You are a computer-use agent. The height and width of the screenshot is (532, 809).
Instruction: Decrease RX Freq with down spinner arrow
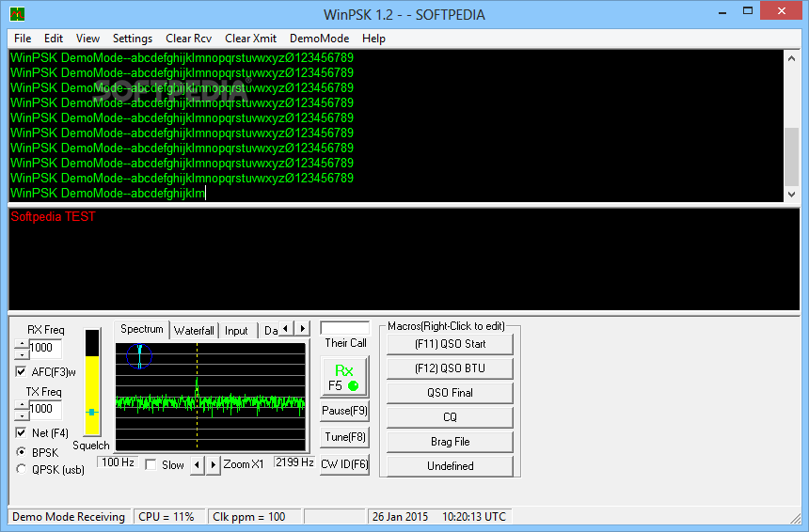(21, 354)
